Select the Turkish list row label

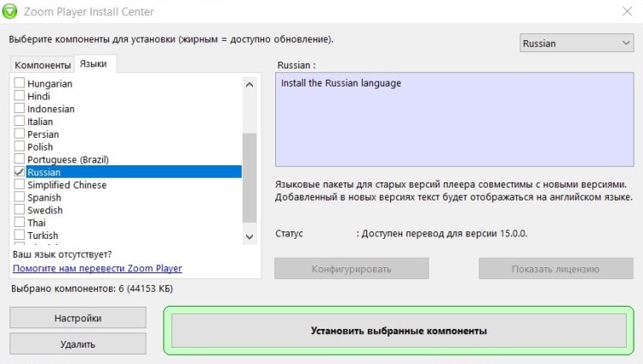pyautogui.click(x=43, y=236)
